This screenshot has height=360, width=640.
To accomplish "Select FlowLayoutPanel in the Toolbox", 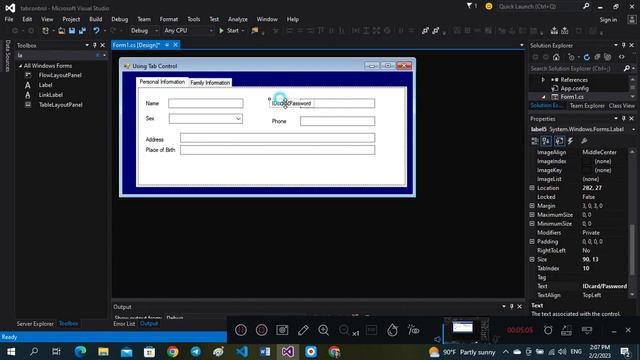I will [60, 75].
